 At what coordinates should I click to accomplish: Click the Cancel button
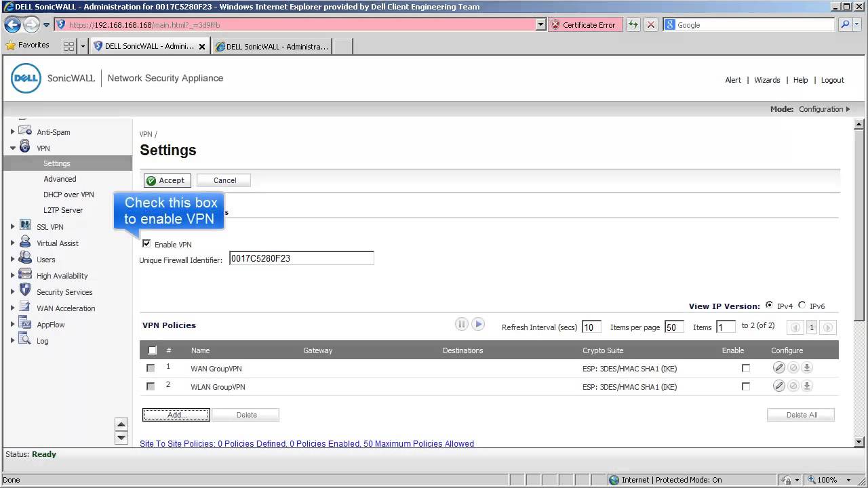click(224, 180)
